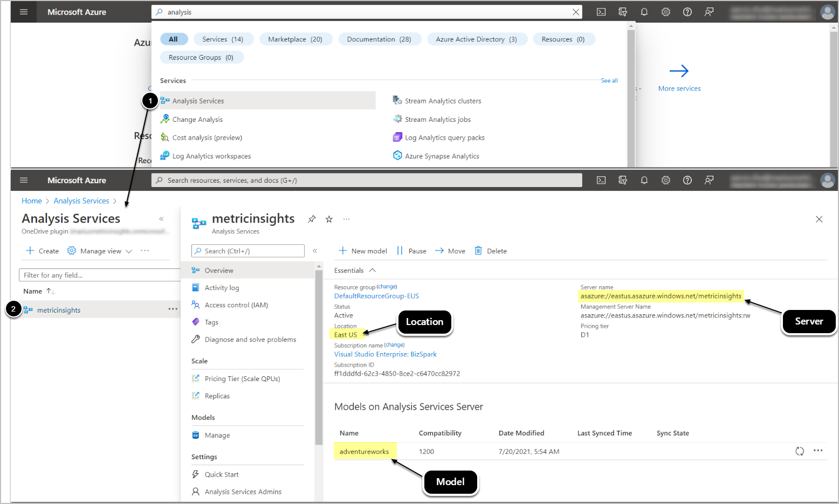Pause the Analysis Services server

point(411,251)
